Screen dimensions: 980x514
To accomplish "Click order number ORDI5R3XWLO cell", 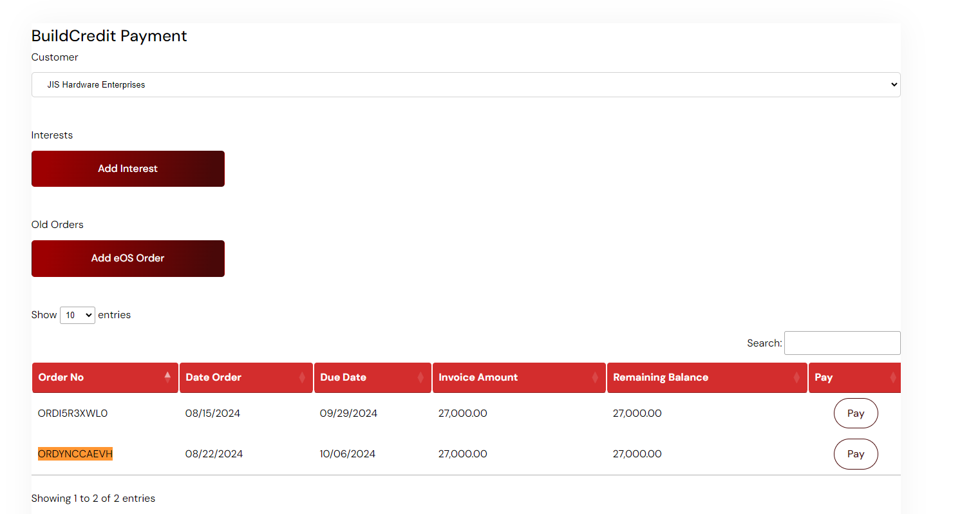I will point(73,414).
